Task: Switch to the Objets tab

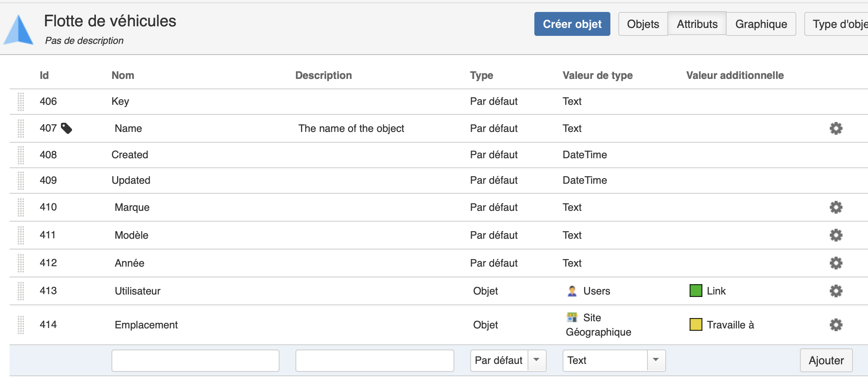Action: point(643,24)
